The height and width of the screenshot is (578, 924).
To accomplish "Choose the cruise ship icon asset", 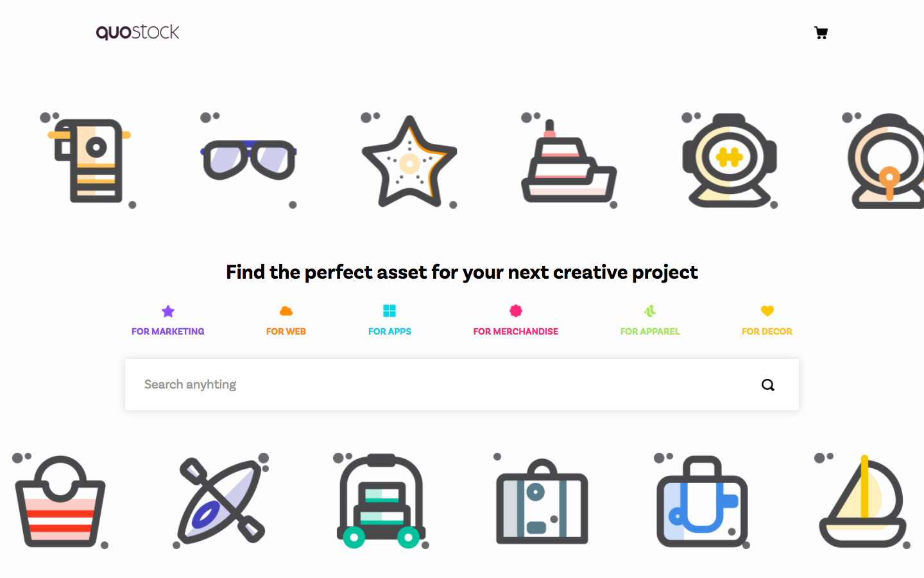I will 570,160.
